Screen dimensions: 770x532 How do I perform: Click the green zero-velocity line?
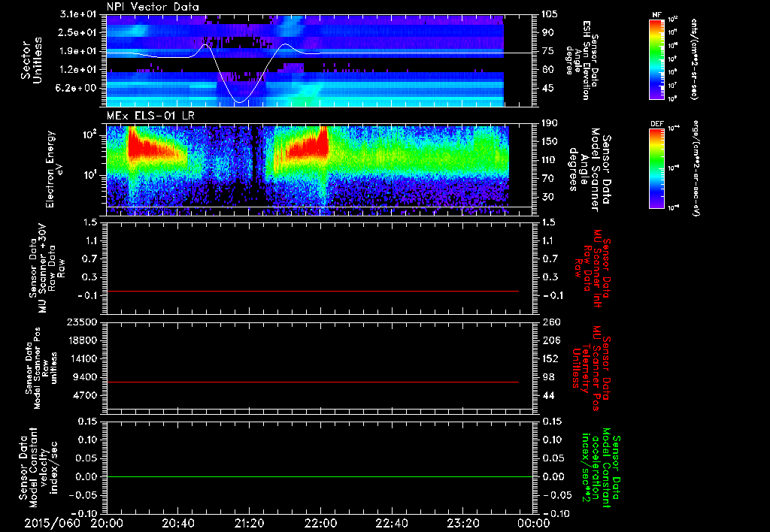320,476
